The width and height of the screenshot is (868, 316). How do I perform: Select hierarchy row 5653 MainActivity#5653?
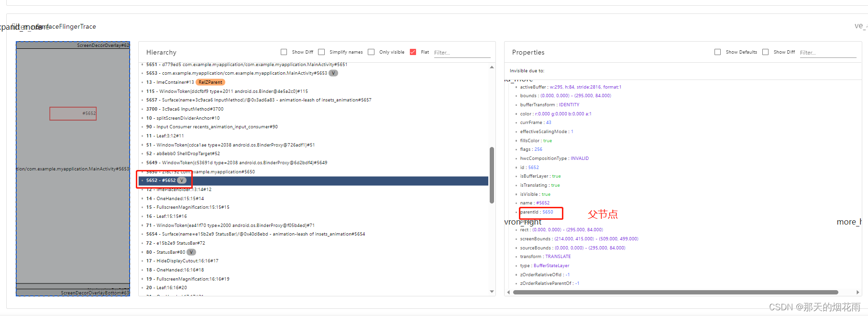[x=237, y=73]
